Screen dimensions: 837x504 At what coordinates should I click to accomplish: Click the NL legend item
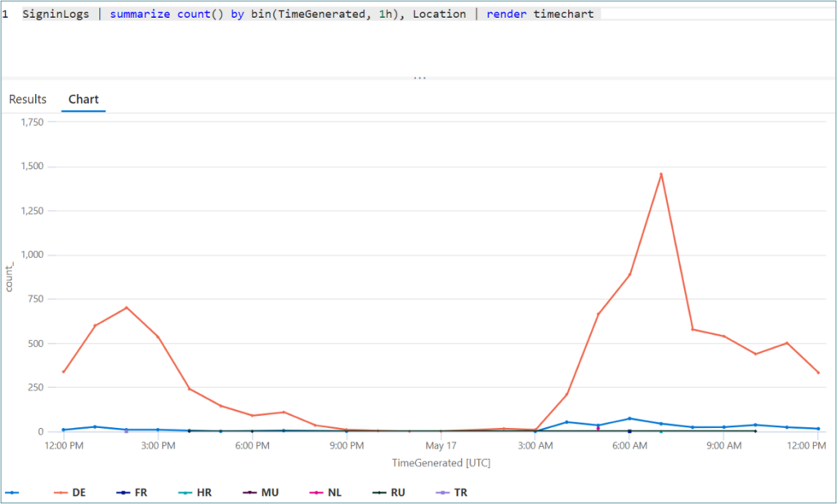tap(334, 493)
